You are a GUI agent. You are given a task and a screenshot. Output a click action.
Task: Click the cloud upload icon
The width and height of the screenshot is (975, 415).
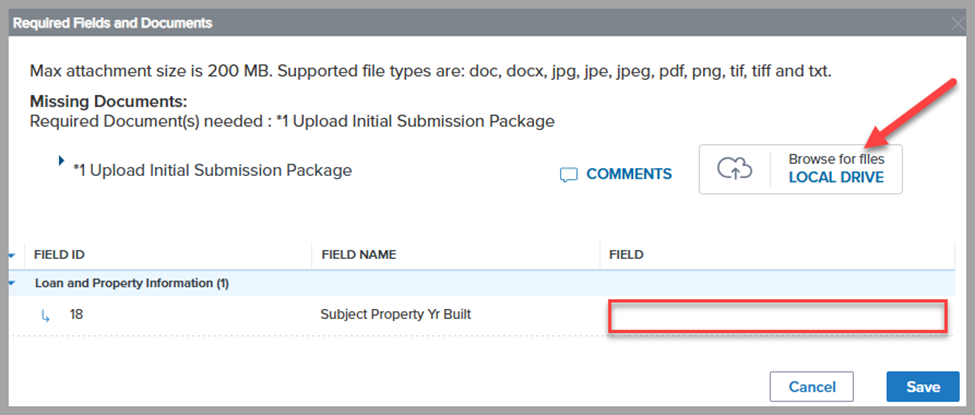734,170
